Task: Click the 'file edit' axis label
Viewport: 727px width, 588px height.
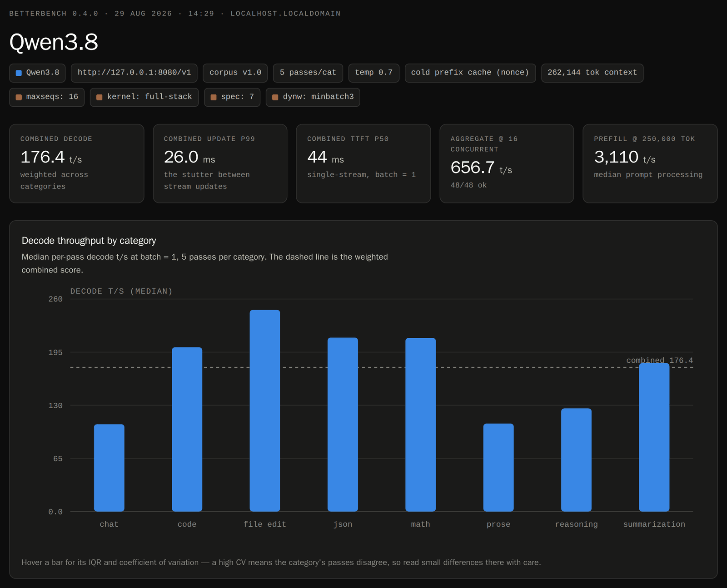Action: (x=265, y=524)
